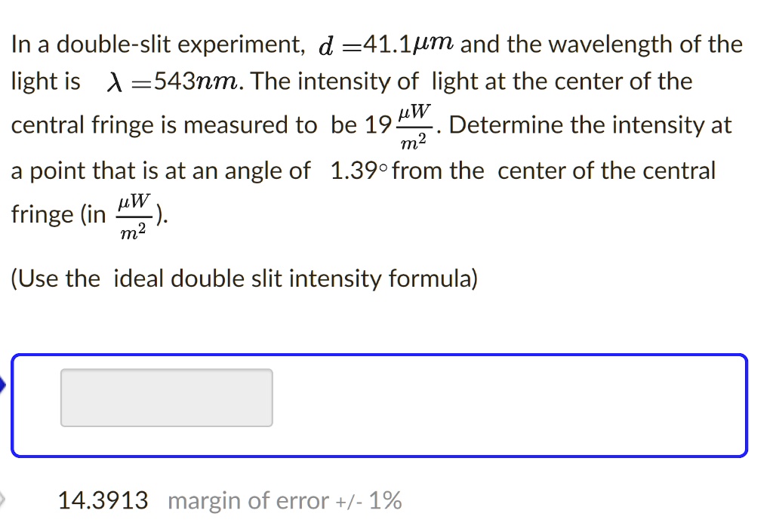Click the answer value 14.3913
The image size is (773, 532).
point(103,500)
